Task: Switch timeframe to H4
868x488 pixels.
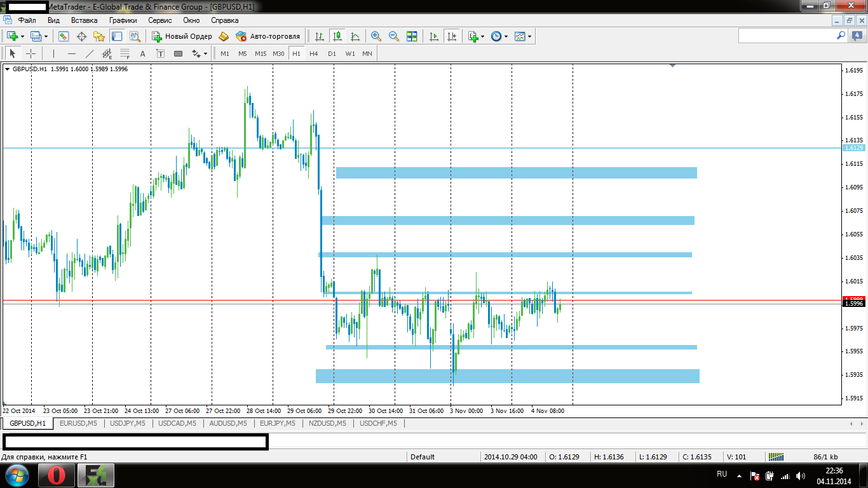Action: [x=314, y=53]
